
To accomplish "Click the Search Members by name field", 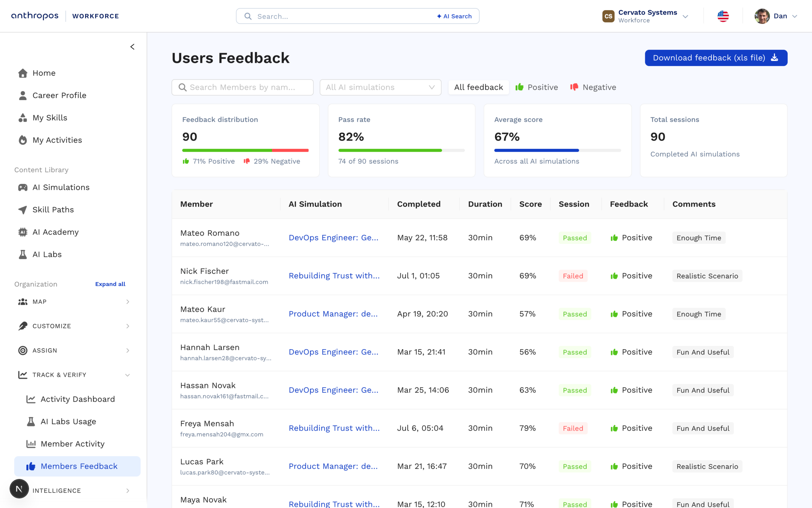I will coord(242,87).
